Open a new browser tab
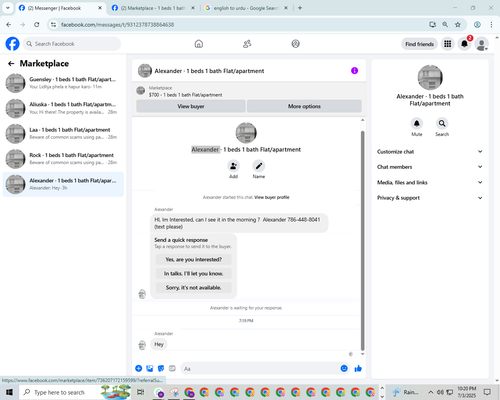The width and height of the screenshot is (500, 400). coord(300,8)
